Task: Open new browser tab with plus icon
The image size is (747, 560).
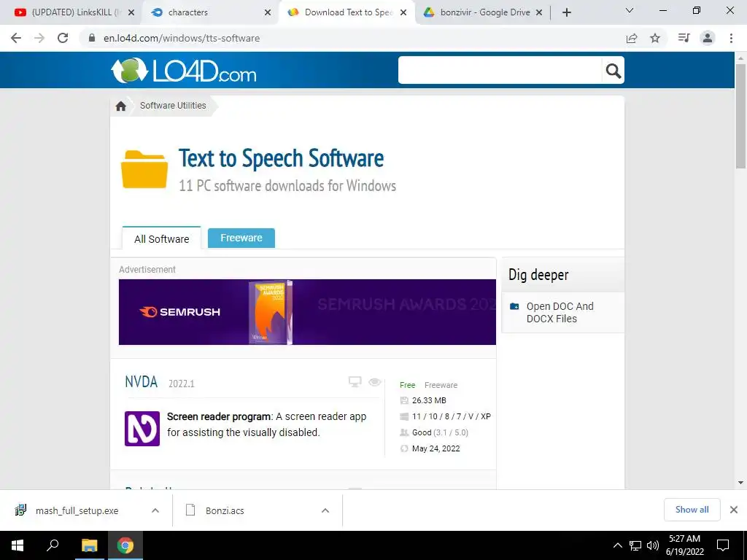Action: tap(566, 12)
